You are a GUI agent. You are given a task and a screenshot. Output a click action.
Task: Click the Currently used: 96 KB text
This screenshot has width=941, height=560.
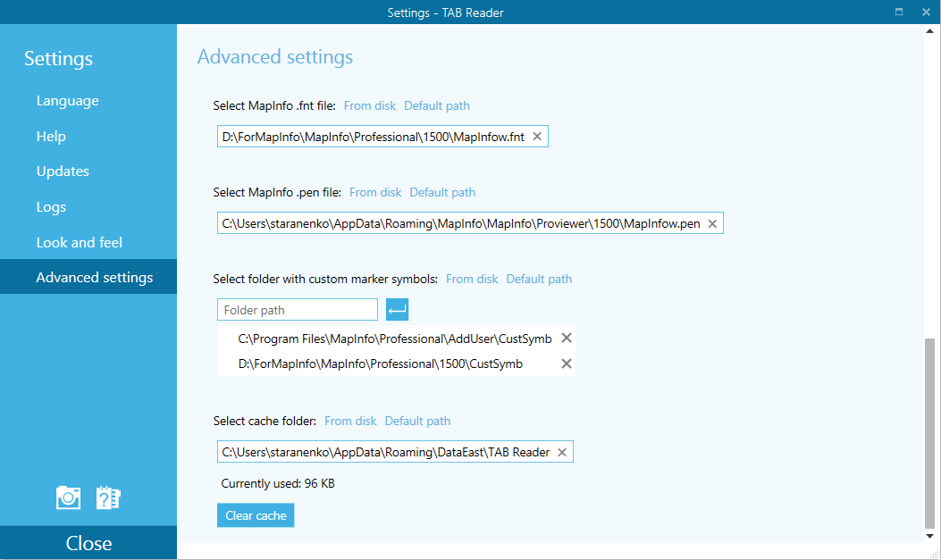278,484
